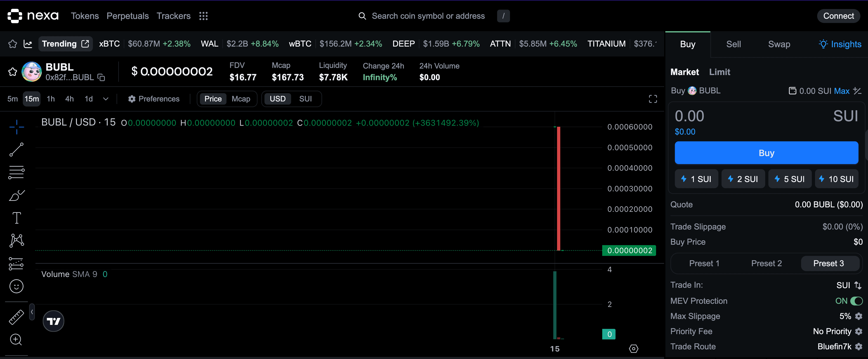Enter fullscreen chart mode
Screen dimensions: 868x359
point(653,99)
